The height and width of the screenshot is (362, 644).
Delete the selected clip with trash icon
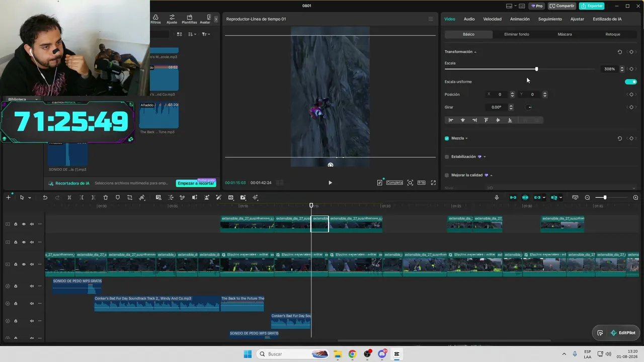[106, 198]
